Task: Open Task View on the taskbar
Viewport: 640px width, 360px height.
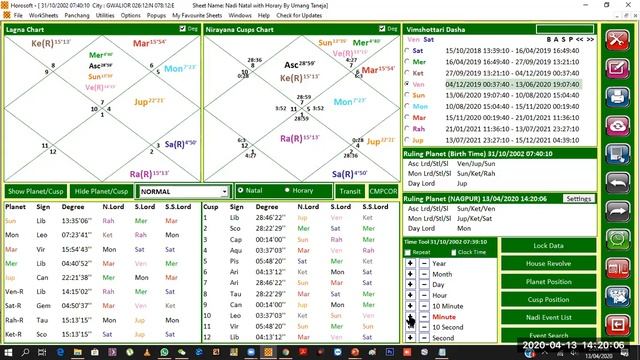Action: pos(42,352)
